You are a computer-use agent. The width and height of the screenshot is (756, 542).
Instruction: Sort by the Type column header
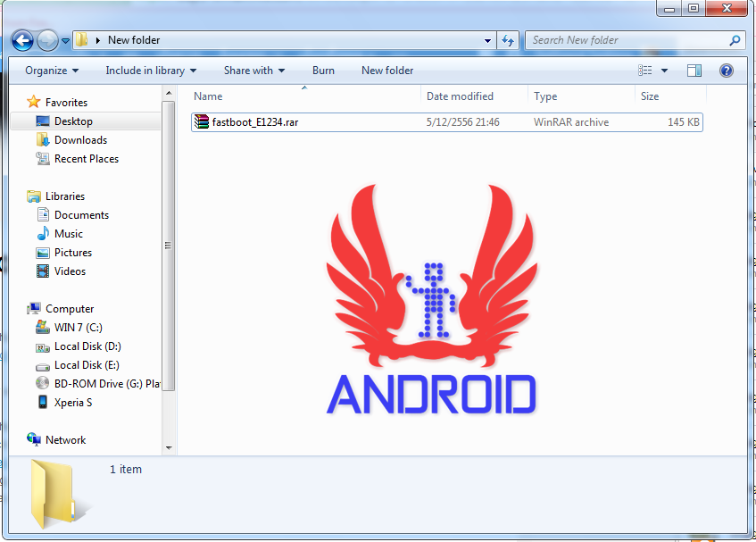(581, 96)
